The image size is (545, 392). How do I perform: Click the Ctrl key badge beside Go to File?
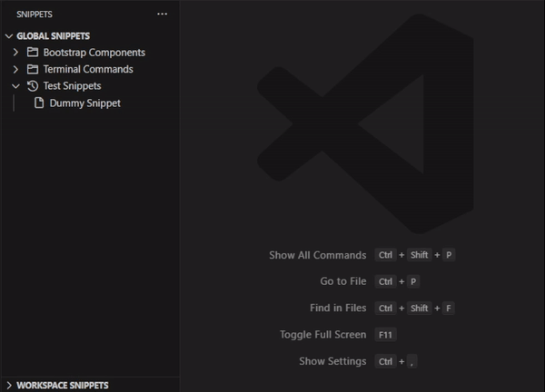[x=385, y=281]
